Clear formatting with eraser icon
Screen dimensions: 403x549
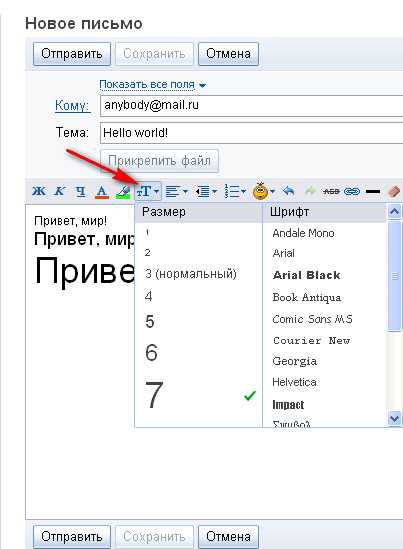click(x=394, y=191)
